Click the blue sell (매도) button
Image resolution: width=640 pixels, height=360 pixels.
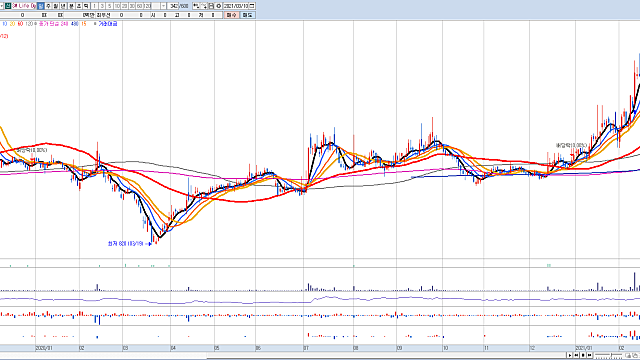247,15
